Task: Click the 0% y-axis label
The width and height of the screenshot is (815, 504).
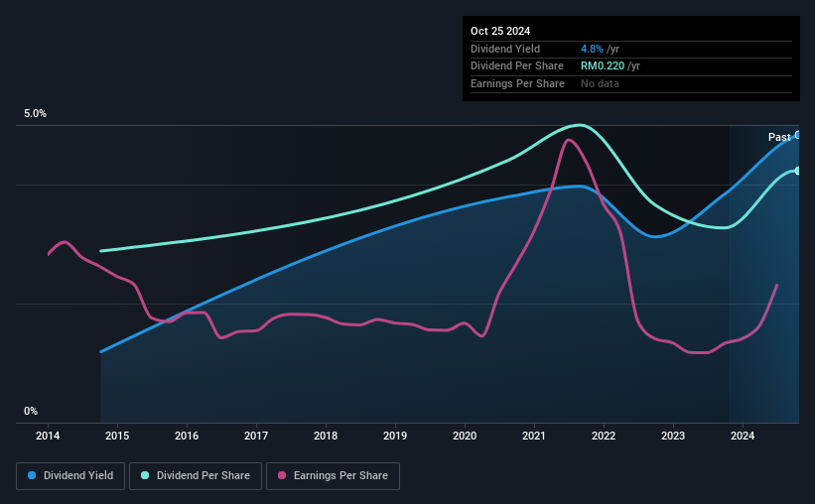Action: (x=31, y=411)
